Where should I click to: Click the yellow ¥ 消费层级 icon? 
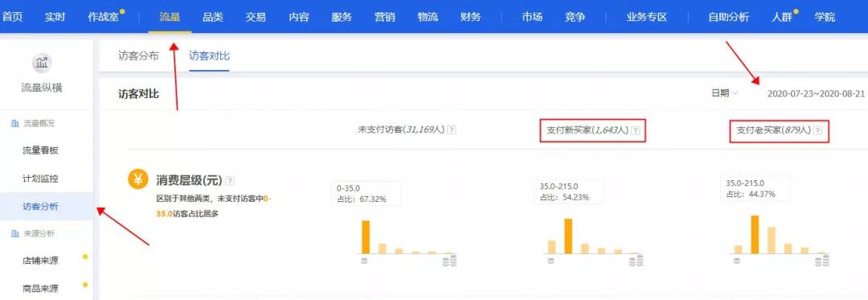pyautogui.click(x=138, y=179)
